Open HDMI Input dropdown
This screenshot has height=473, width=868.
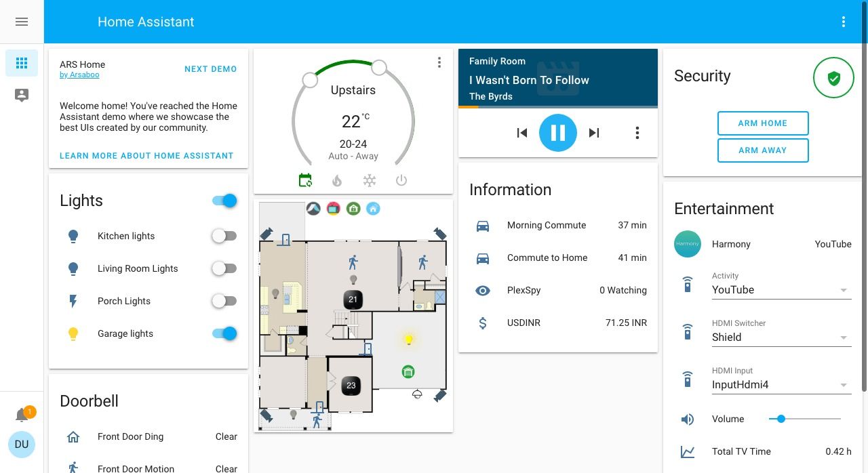[781, 385]
